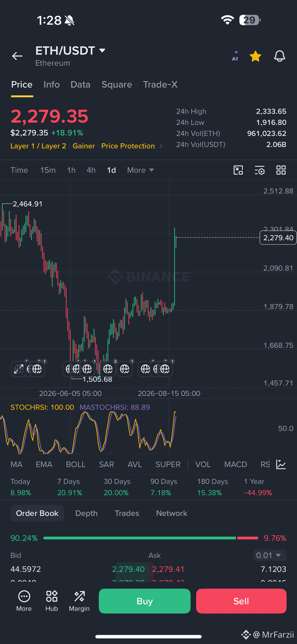The image size is (297, 644).
Task: Open the chart grid layout icon
Action: pos(281,170)
